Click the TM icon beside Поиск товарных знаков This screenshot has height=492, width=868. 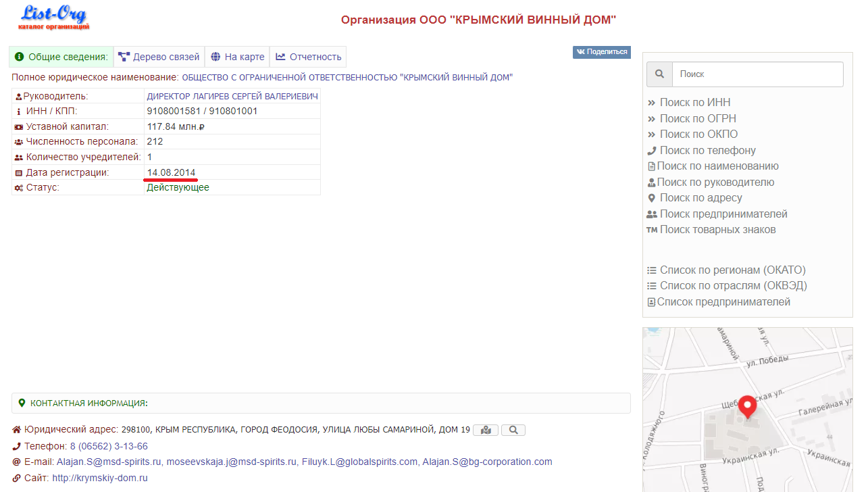coord(651,230)
